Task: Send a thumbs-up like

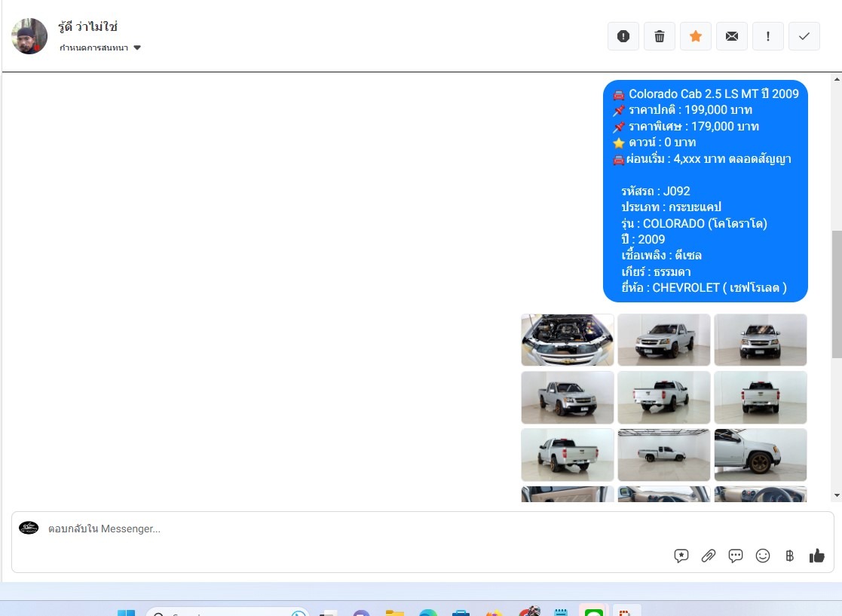Action: coord(816,556)
